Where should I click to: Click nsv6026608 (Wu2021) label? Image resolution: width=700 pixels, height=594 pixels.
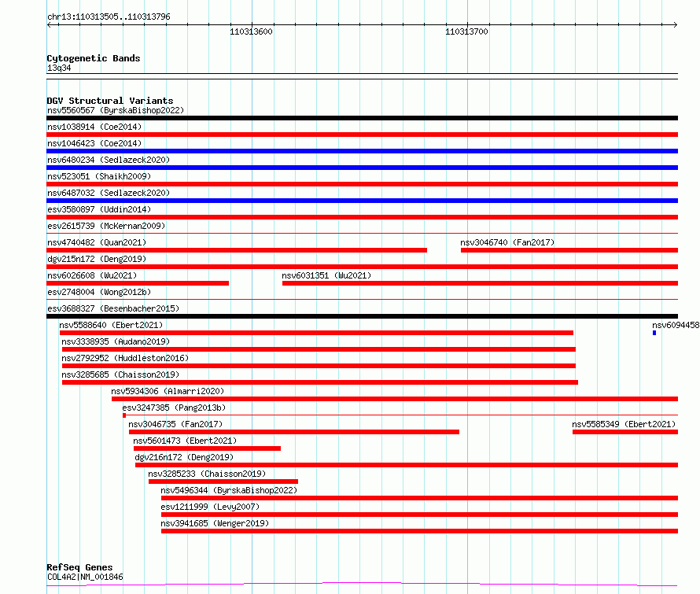pos(92,275)
